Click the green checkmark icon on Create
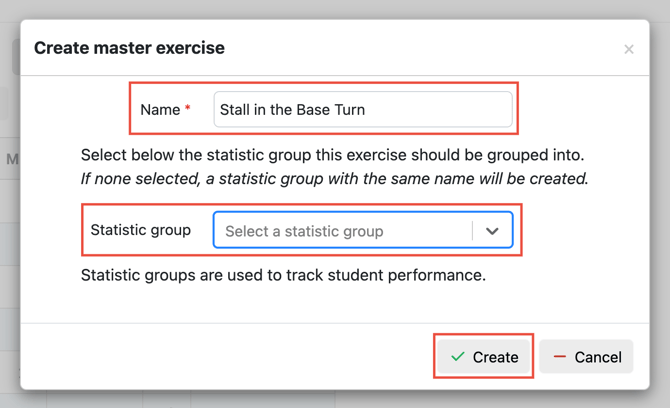670x408 pixels. click(458, 356)
